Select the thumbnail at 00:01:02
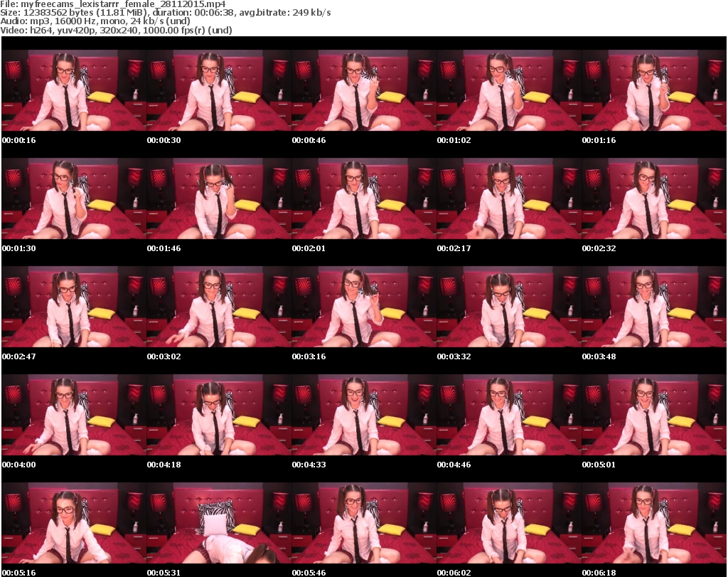The height and width of the screenshot is (577, 728). click(x=509, y=90)
